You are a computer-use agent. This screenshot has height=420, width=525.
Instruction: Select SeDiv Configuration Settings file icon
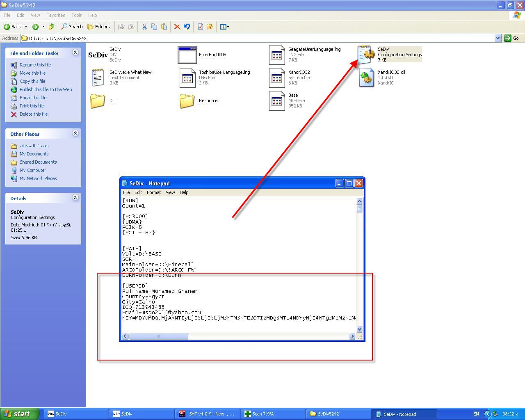point(366,55)
